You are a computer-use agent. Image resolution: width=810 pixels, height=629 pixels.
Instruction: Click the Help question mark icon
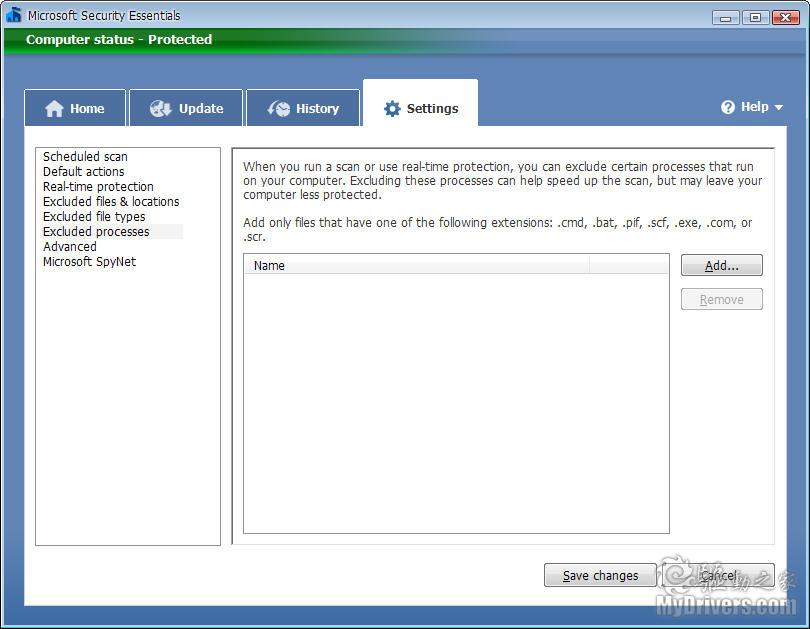click(x=728, y=107)
